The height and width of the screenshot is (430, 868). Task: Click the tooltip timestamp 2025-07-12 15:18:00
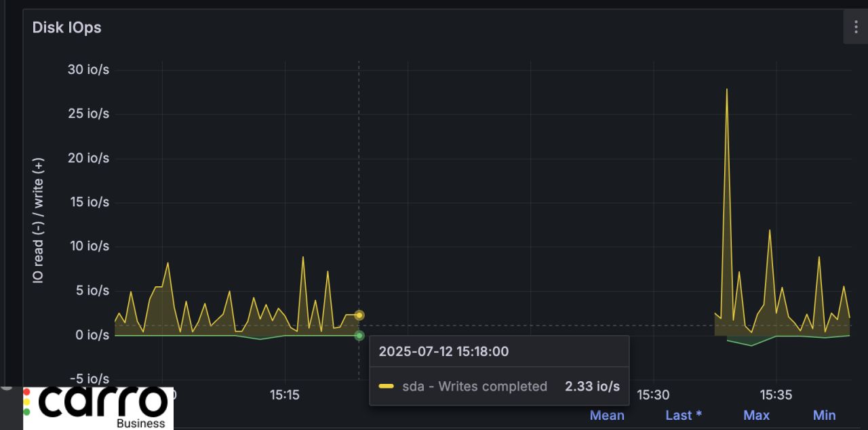click(443, 351)
